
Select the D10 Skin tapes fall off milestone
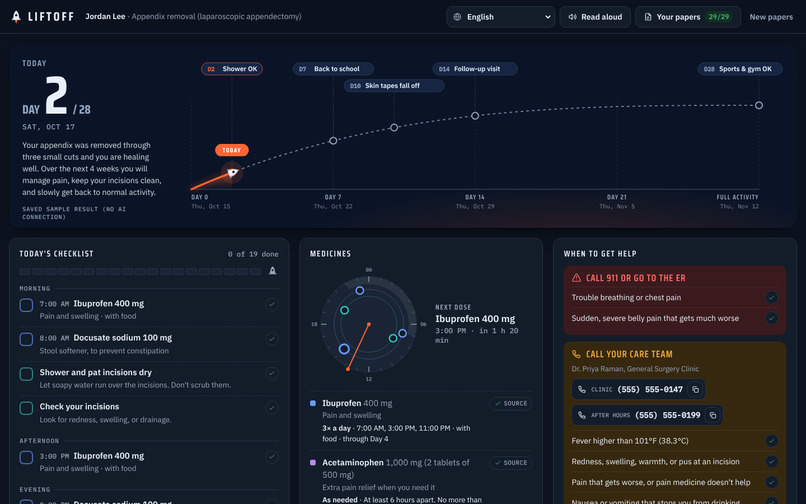pyautogui.click(x=394, y=86)
